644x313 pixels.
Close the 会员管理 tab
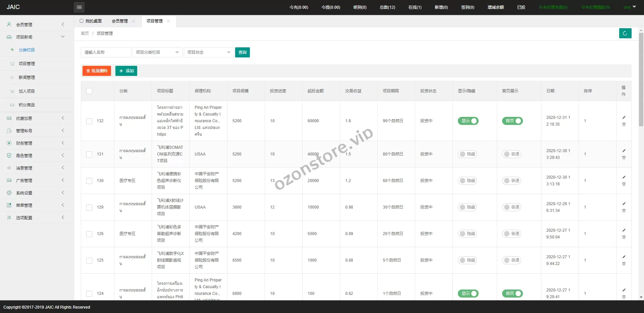(133, 21)
